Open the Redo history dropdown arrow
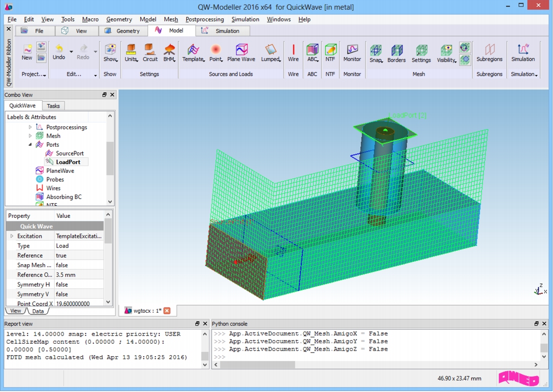This screenshot has height=392, width=553. coord(95,52)
